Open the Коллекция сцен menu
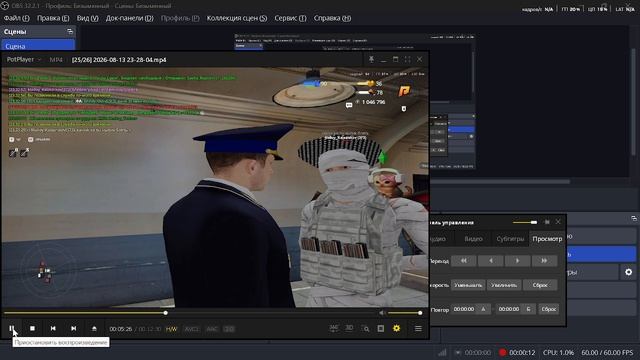 pos(237,18)
